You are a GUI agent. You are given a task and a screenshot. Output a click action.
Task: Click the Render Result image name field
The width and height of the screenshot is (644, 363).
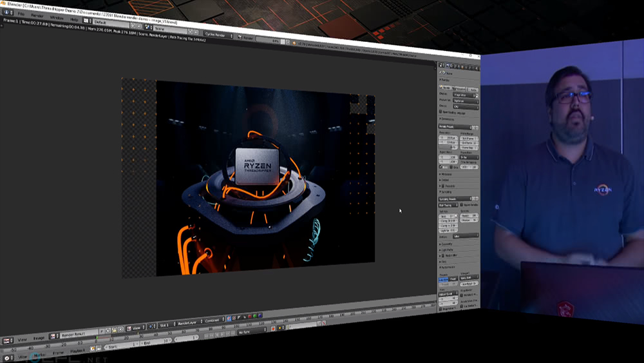click(x=80, y=334)
